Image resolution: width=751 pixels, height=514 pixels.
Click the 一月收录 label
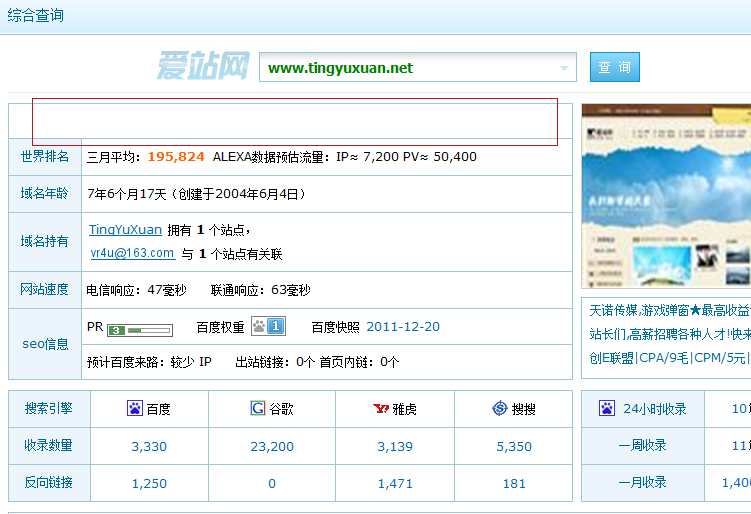642,482
